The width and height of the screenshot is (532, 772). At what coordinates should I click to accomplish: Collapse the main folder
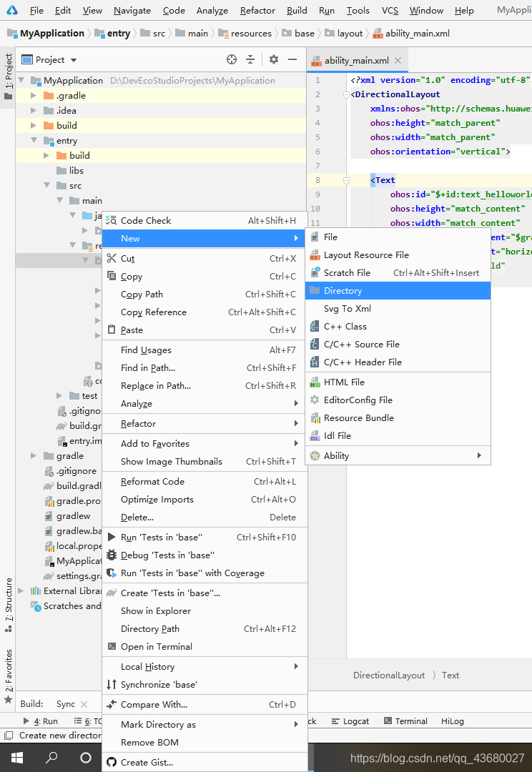(59, 200)
